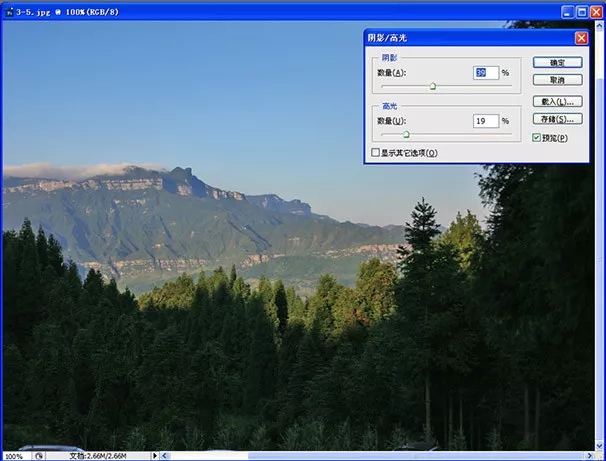Maximize the 3-5.jpg document window
The width and height of the screenshot is (606, 461).
[x=580, y=10]
